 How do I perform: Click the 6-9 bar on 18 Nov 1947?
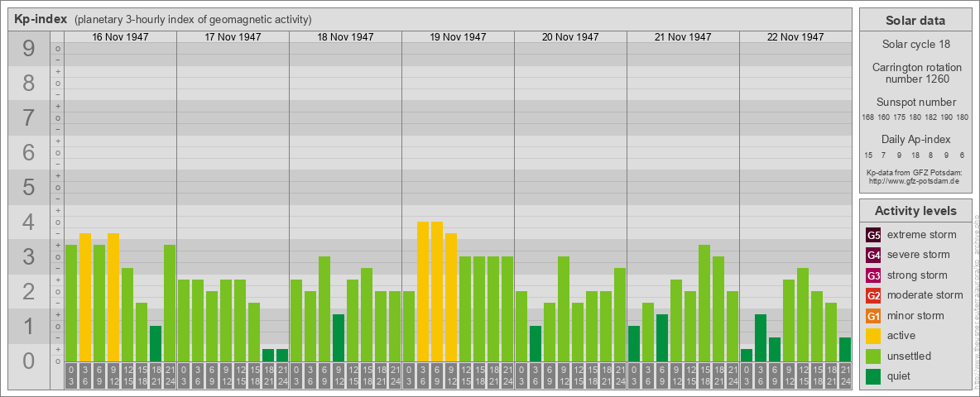tap(324, 309)
